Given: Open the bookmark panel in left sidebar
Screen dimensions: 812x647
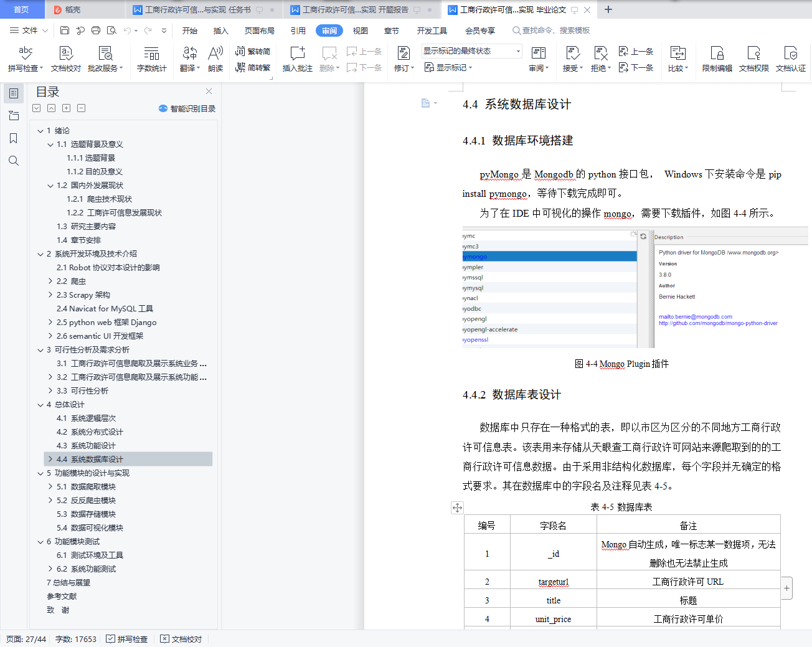Looking at the screenshot, I should [x=13, y=138].
